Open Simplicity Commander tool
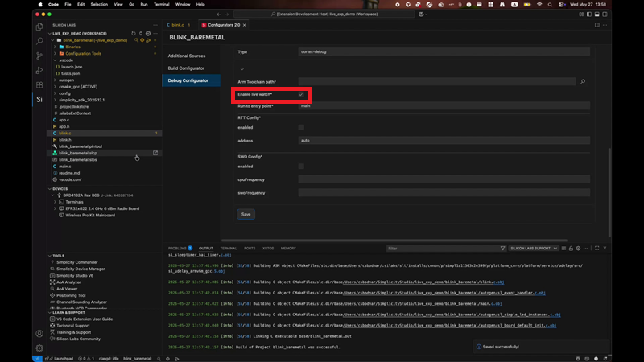The height and width of the screenshot is (362, 644). coord(77,262)
